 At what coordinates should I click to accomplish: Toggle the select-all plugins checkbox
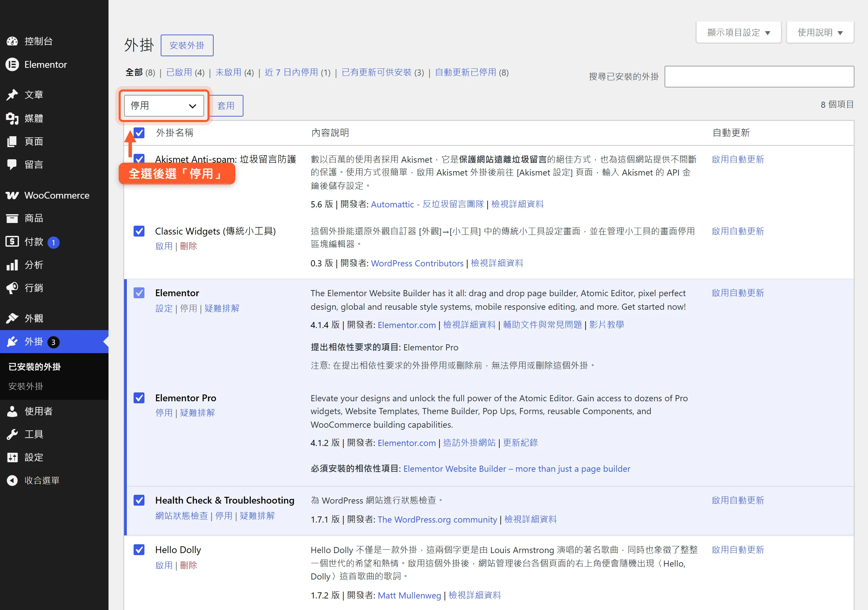click(x=139, y=133)
